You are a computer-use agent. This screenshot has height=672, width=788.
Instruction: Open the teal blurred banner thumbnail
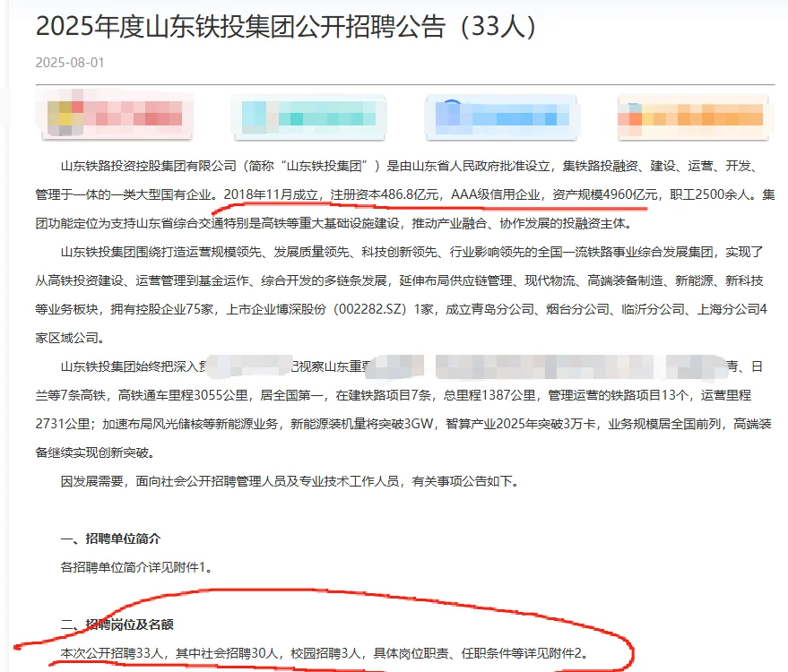click(308, 117)
